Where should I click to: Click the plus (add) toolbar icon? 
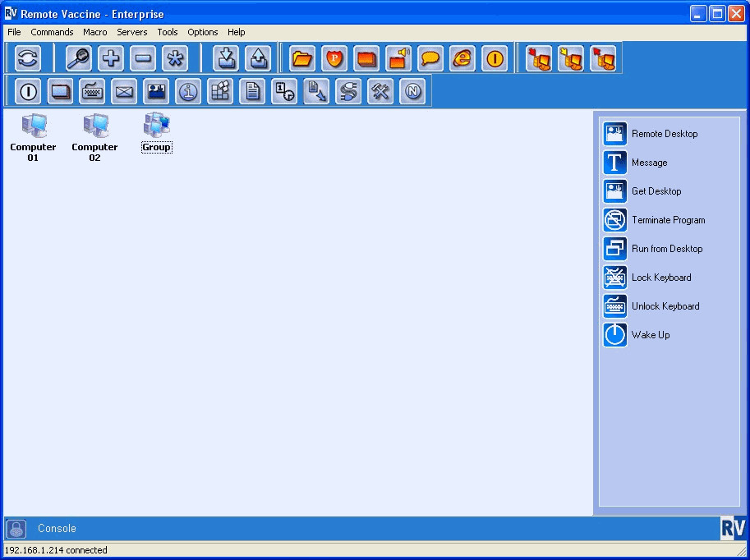pyautogui.click(x=111, y=58)
